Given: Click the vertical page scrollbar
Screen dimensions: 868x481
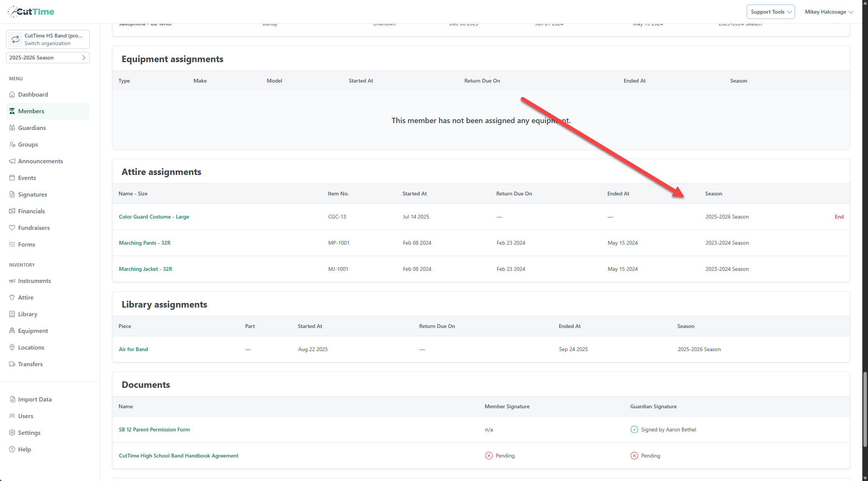Looking at the screenshot, I should 865,409.
